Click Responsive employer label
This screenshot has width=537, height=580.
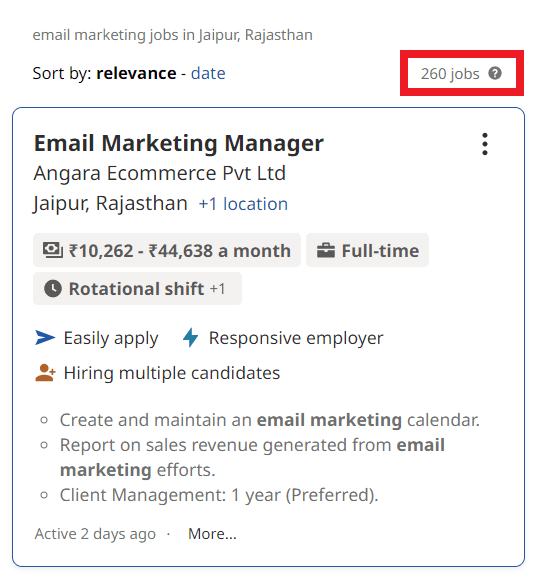(x=296, y=338)
